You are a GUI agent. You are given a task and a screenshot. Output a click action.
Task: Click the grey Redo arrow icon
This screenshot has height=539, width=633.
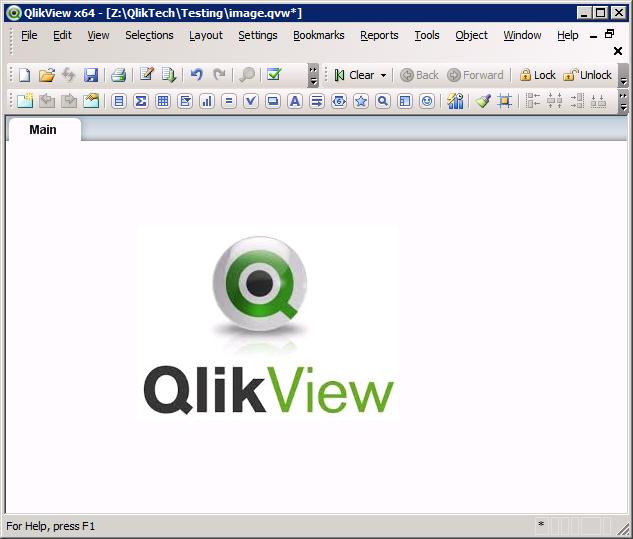coord(219,75)
